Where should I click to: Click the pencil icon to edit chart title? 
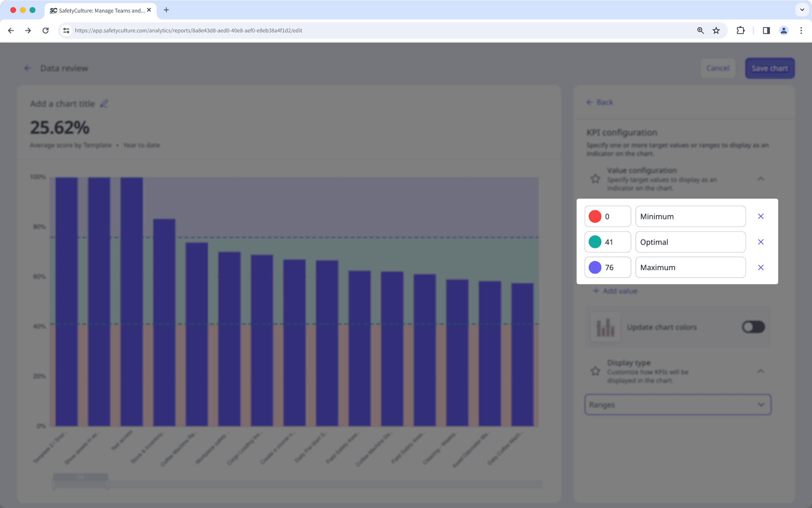(x=104, y=103)
